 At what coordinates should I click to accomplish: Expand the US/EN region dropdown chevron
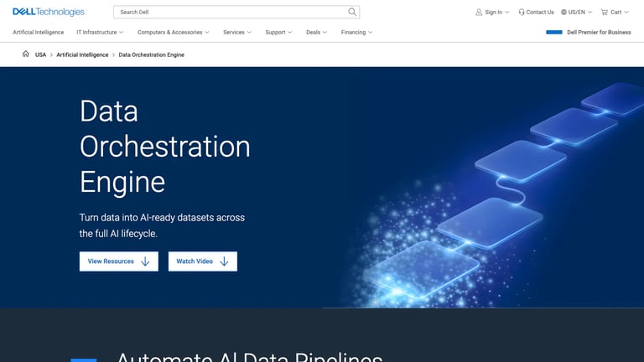pos(590,13)
